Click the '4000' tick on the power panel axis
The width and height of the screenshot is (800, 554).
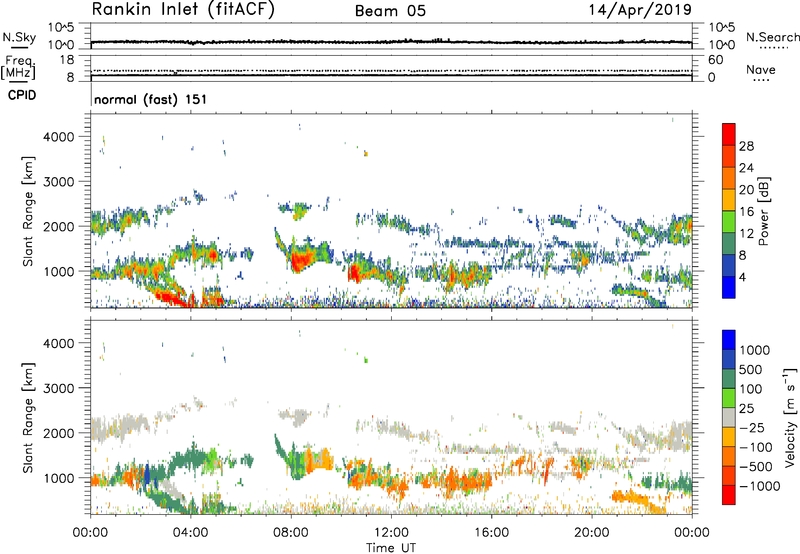click(x=59, y=137)
